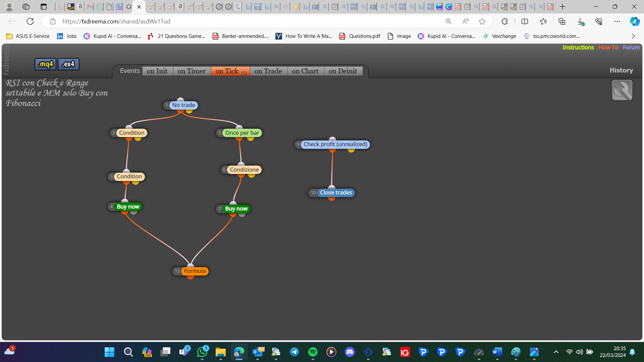Open the wrench settings tool
The image size is (644, 362).
point(622,90)
